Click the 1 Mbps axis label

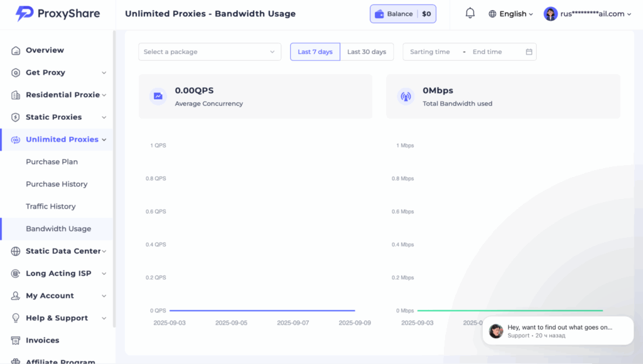[x=405, y=146]
